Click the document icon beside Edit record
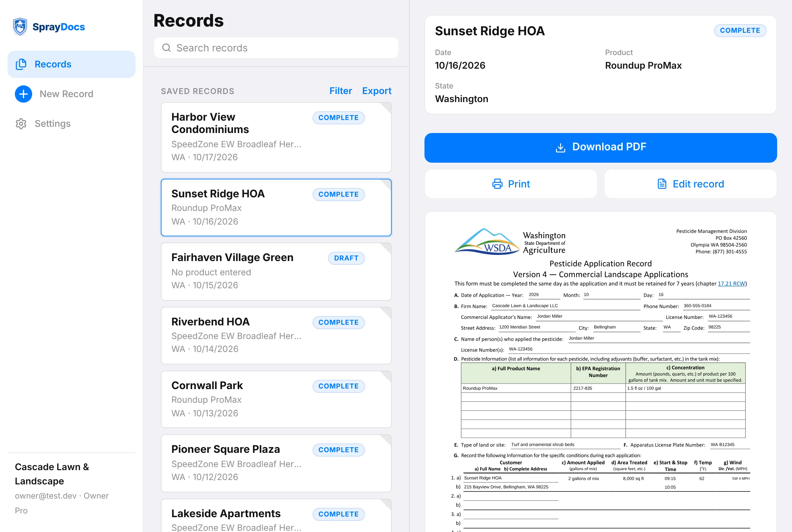Image resolution: width=792 pixels, height=532 pixels. tap(662, 184)
